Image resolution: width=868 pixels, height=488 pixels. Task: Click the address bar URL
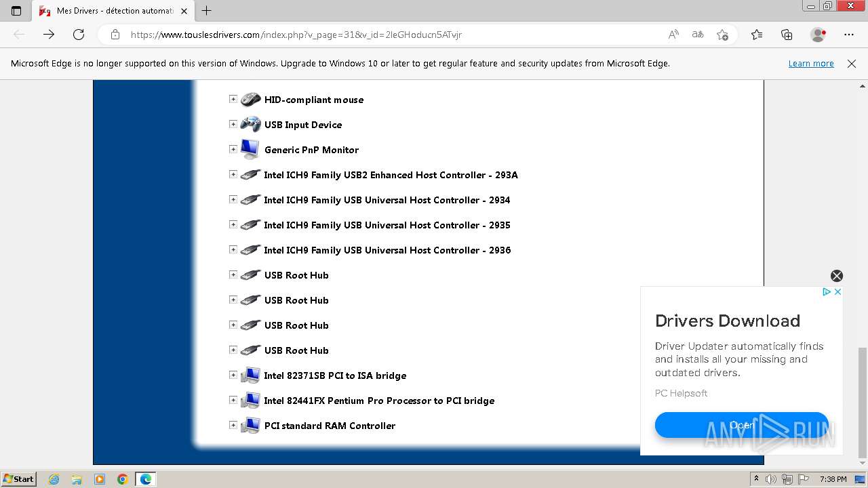296,35
